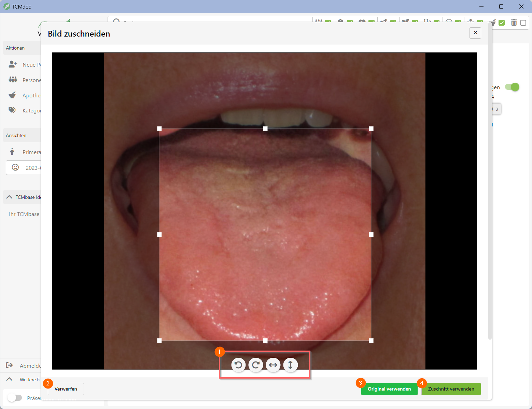This screenshot has width=532, height=409.
Task: Click the trash bin icon in top toolbar
Action: pyautogui.click(x=514, y=23)
